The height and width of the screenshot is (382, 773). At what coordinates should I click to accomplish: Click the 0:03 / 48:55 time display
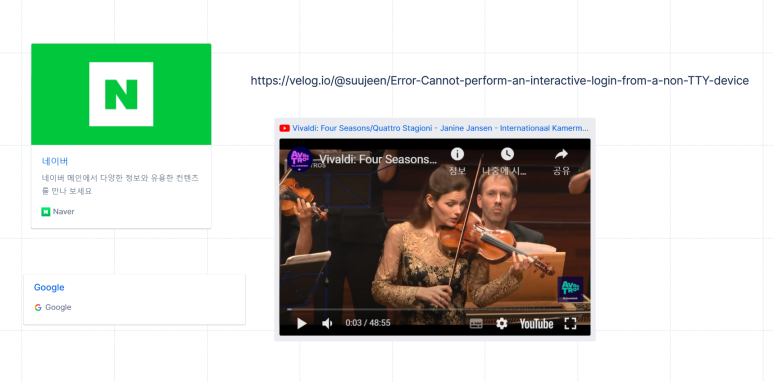[368, 323]
